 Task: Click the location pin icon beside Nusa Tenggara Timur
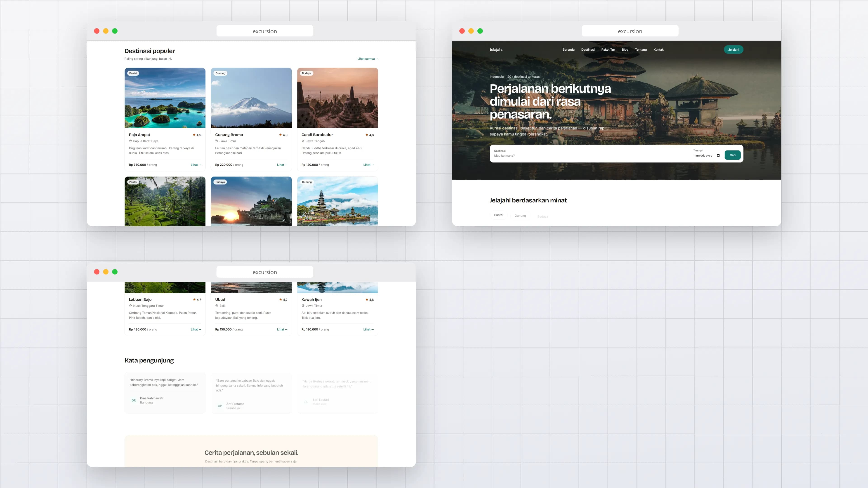(x=130, y=306)
